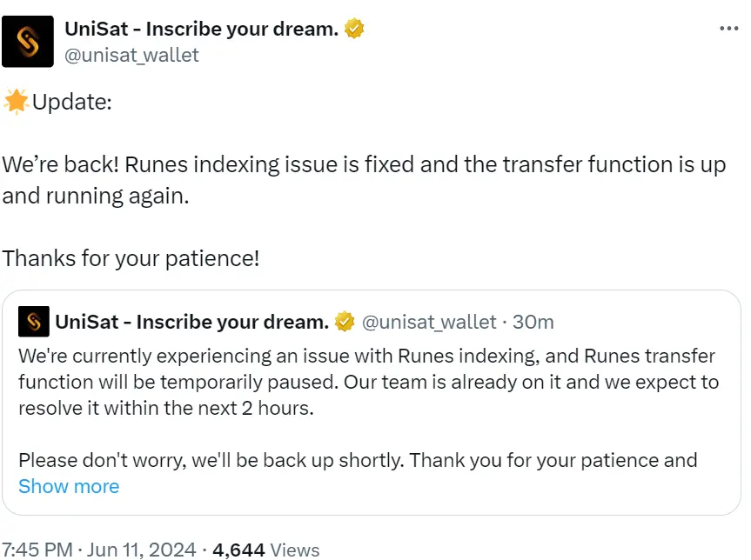751x560 pixels.
Task: Click the quoted tweet's UniSat avatar
Action: pos(35,322)
